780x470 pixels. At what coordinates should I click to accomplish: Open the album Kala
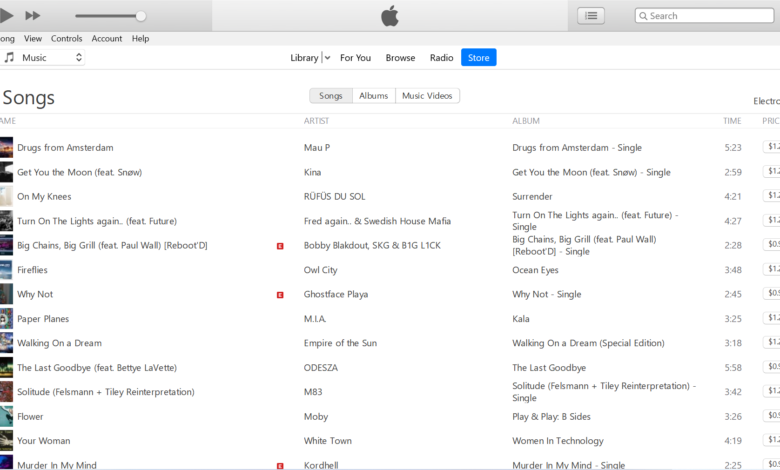pos(521,319)
